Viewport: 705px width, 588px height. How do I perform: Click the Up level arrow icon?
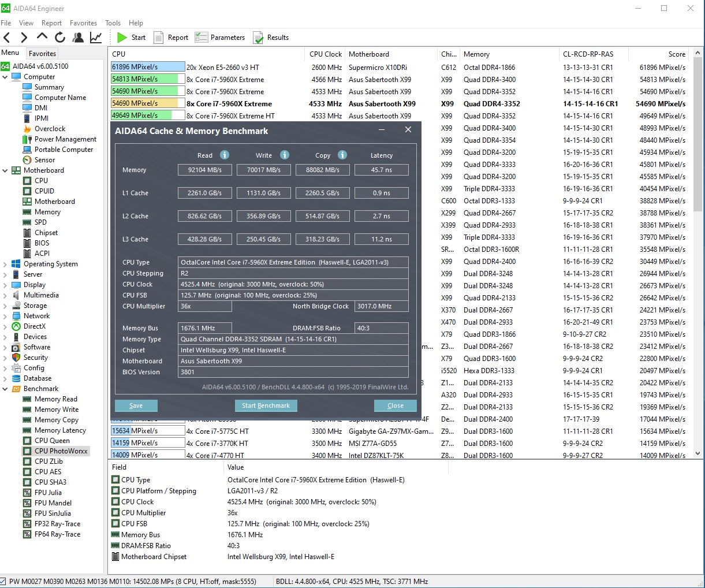[42, 37]
